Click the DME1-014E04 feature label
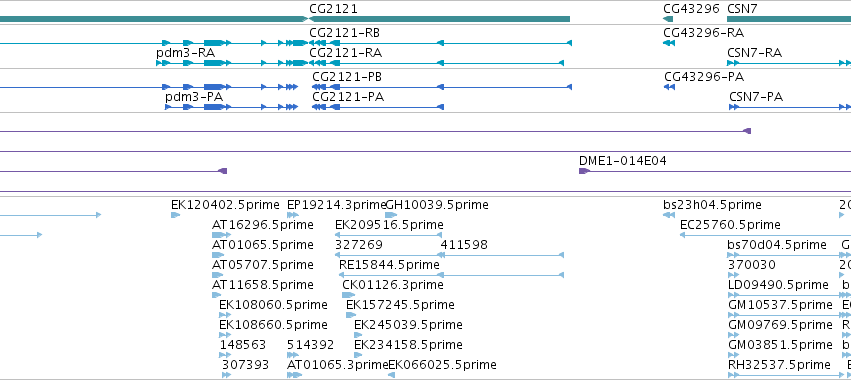 tap(623, 161)
